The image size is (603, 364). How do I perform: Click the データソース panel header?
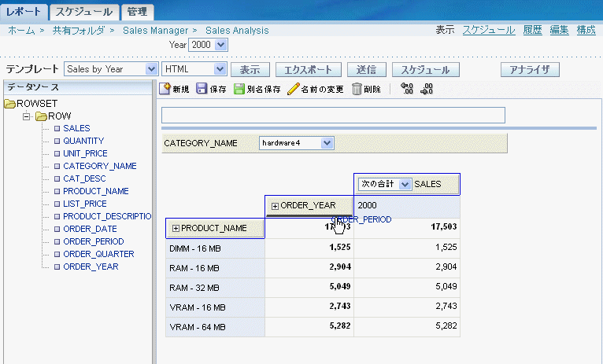[78, 87]
